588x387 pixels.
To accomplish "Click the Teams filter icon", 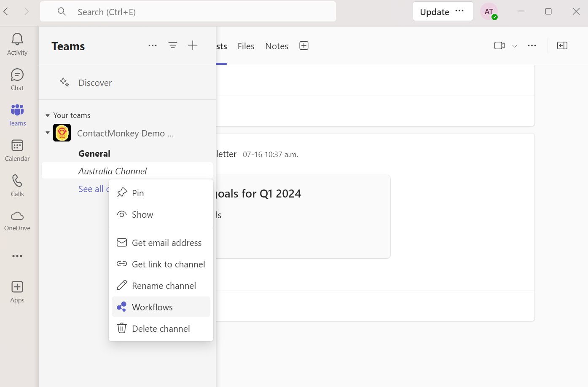I will (173, 45).
